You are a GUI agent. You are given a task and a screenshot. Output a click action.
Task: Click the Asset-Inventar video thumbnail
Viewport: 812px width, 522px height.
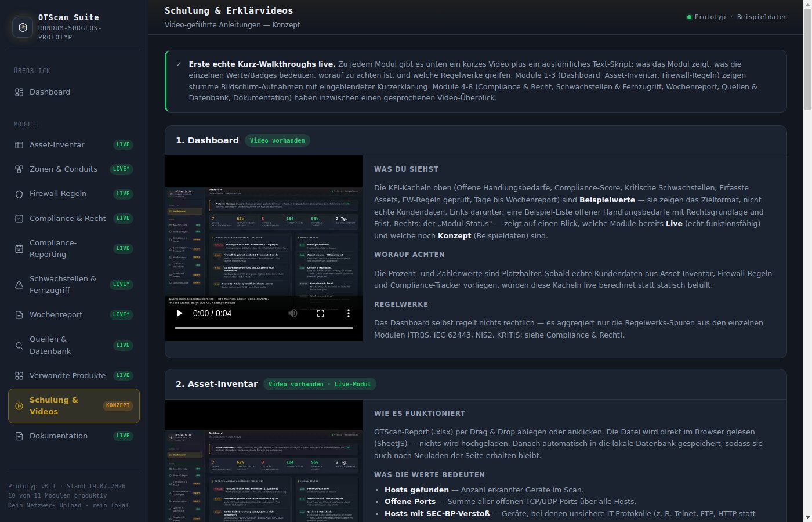(x=264, y=461)
